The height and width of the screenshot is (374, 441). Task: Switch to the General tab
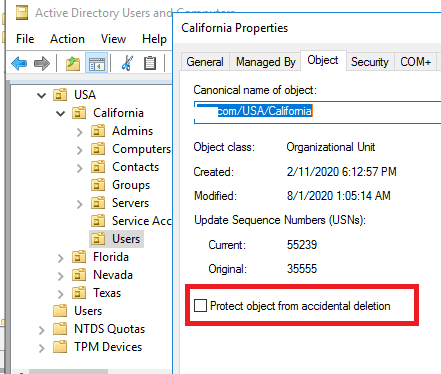pos(205,62)
